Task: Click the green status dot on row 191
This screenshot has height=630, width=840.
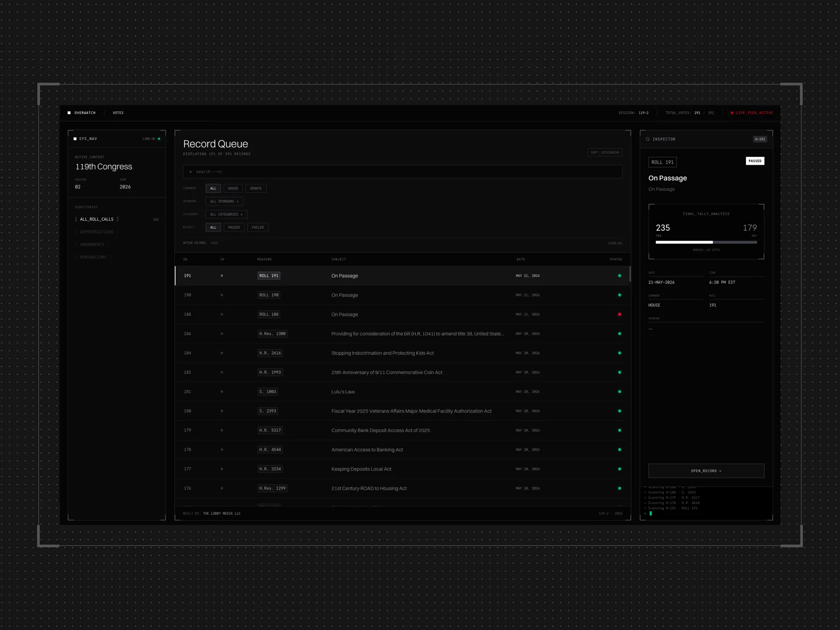Action: tap(620, 276)
